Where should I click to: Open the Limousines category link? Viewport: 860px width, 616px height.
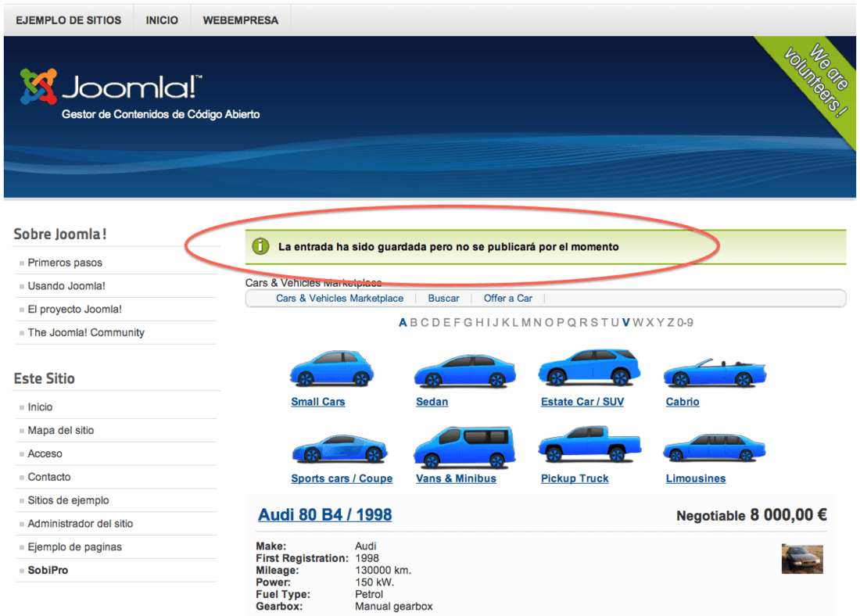696,478
